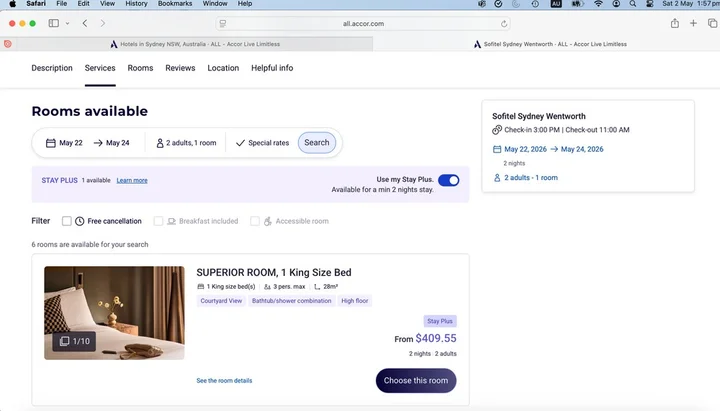Open the Share menu
The width and height of the screenshot is (720, 411).
click(675, 23)
